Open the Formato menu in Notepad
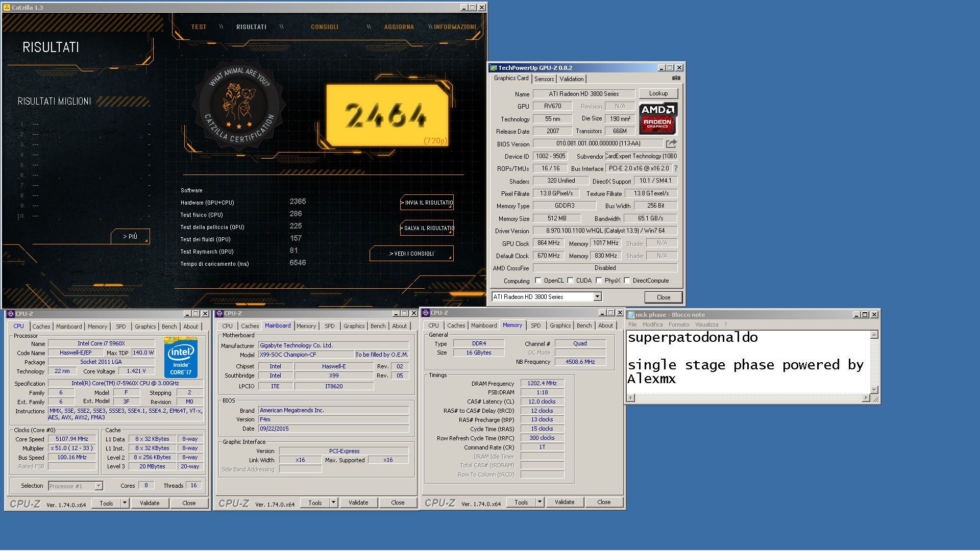Image resolution: width=980 pixels, height=551 pixels. [679, 324]
